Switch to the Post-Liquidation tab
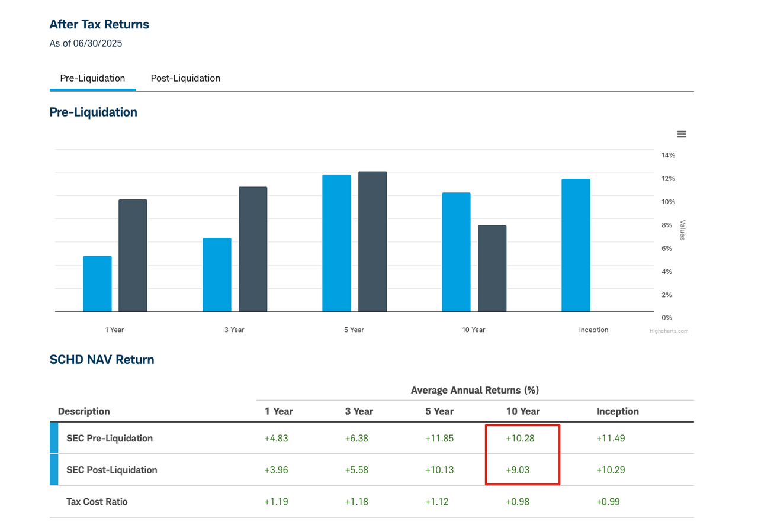Screen dimensions: 758x532 (185, 78)
